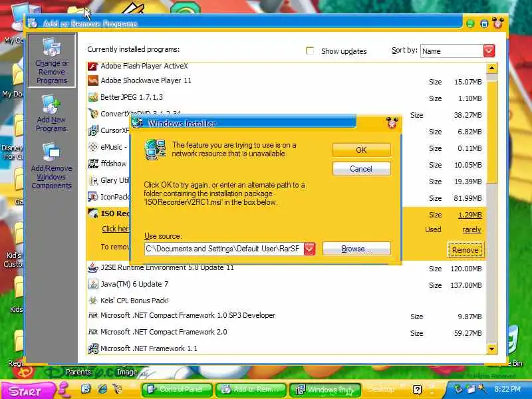Select the IconPackager program icon
The image size is (532, 399).
point(93,197)
